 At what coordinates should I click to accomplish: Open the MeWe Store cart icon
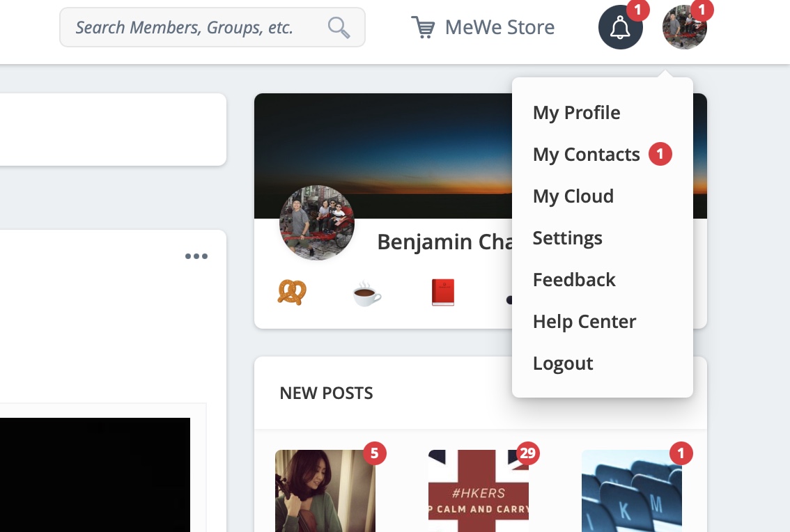click(422, 27)
